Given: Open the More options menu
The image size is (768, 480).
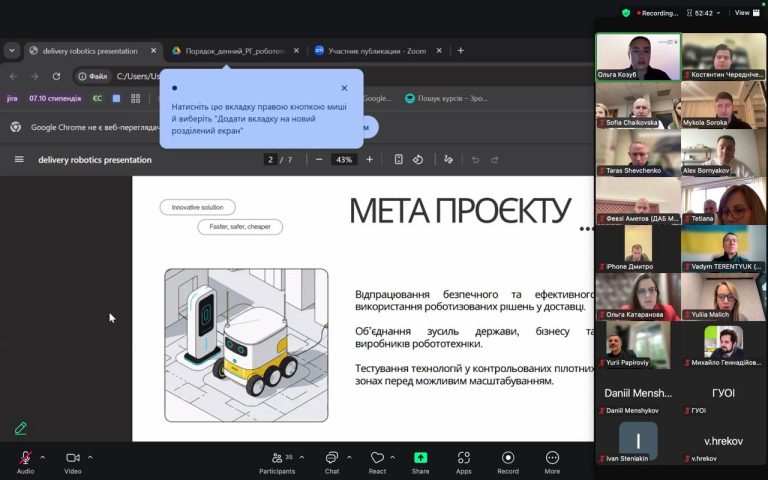Looking at the screenshot, I should coord(552,459).
